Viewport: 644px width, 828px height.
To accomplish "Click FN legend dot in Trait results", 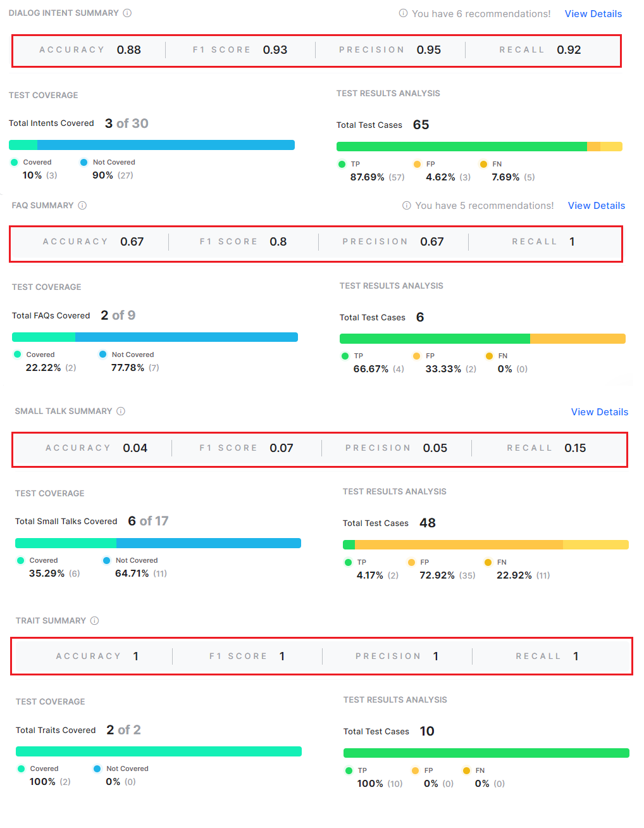I will tap(467, 770).
